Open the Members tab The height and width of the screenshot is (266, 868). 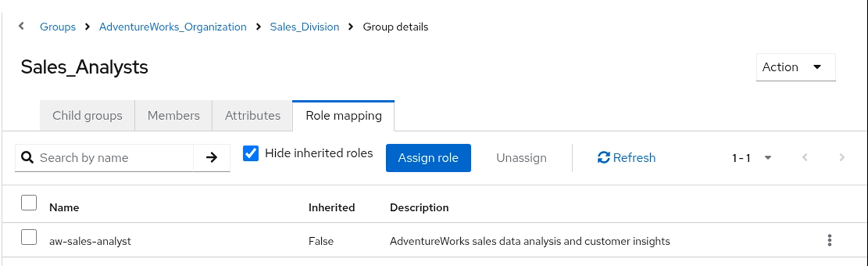tap(173, 116)
